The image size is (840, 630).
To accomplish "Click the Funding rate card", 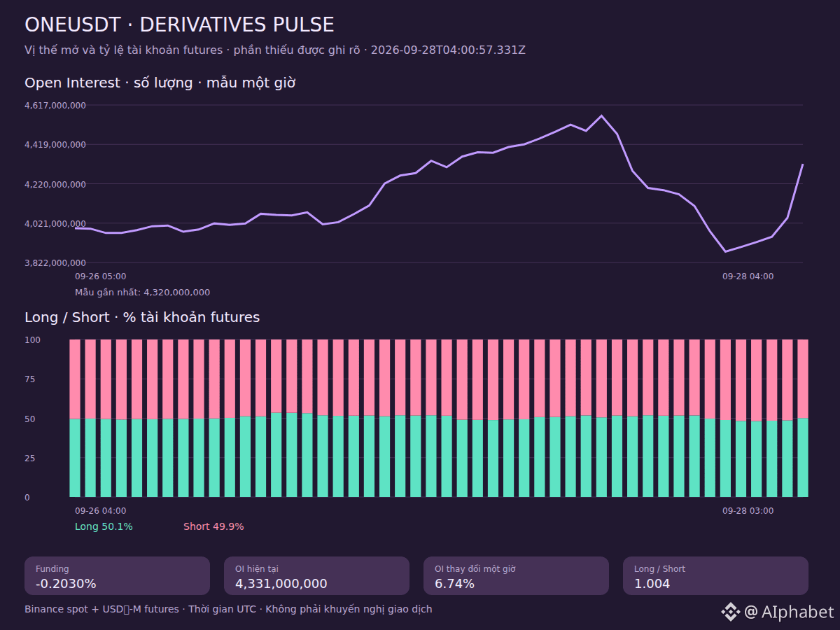I will pyautogui.click(x=117, y=575).
